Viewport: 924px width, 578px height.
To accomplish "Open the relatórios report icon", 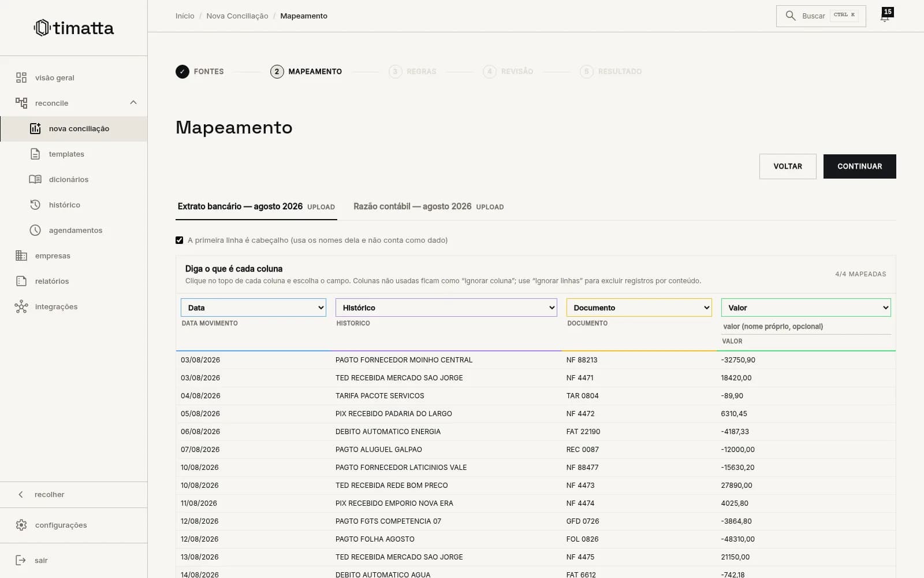I will [21, 281].
